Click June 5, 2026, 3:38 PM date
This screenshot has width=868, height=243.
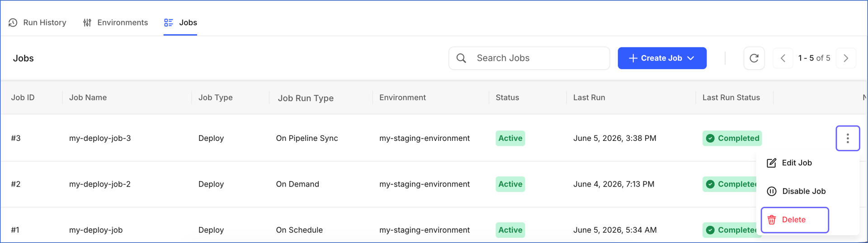point(615,138)
